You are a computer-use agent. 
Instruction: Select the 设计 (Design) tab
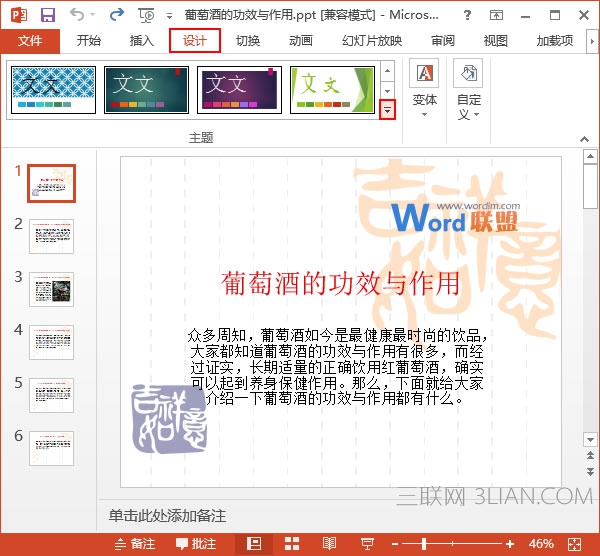pos(195,41)
